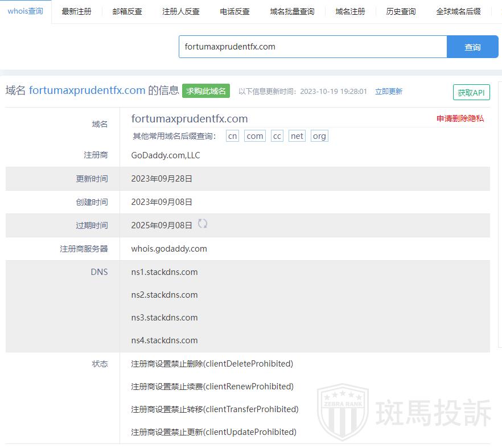This screenshot has width=502, height=448.
Task: Switch to 全球域名后缀 tab
Action: [x=458, y=11]
